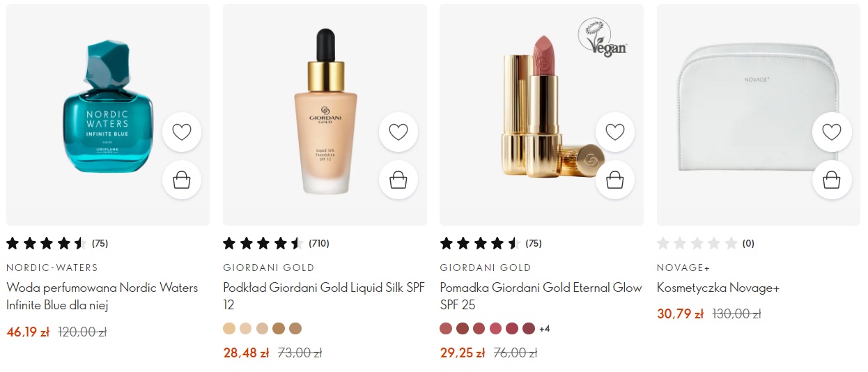Add Nordic Waters perfume to shopping bag
This screenshot has height=372, width=868.
182,180
